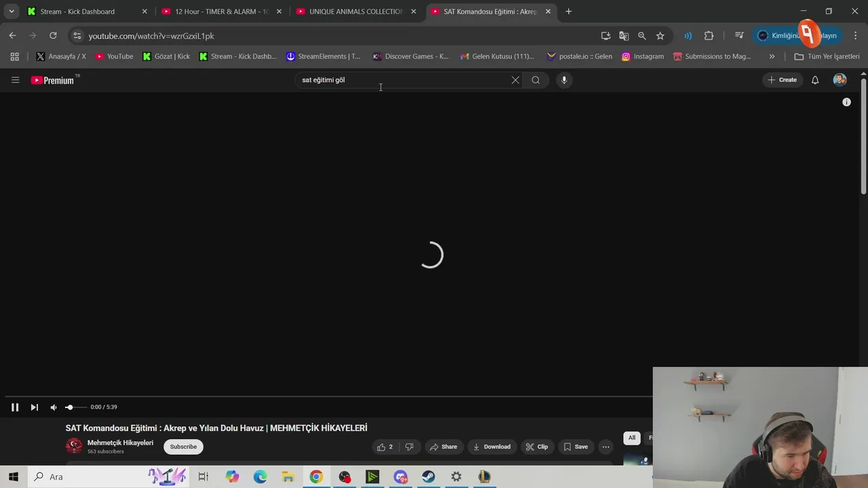
Task: Like the video
Action: (x=385, y=447)
